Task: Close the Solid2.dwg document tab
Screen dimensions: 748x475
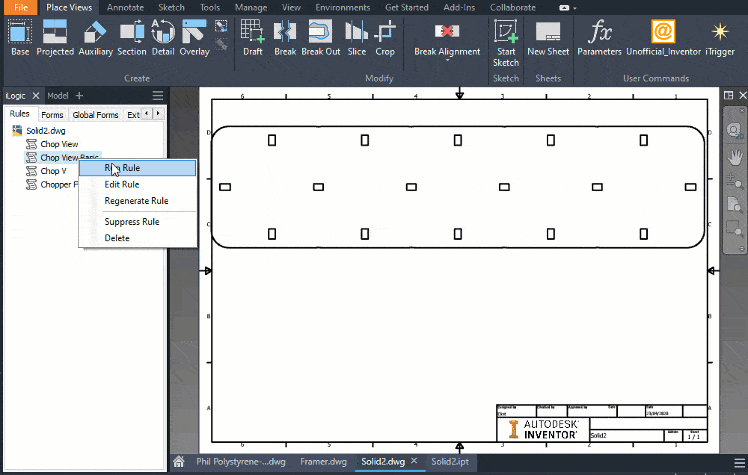Action: pyautogui.click(x=415, y=462)
